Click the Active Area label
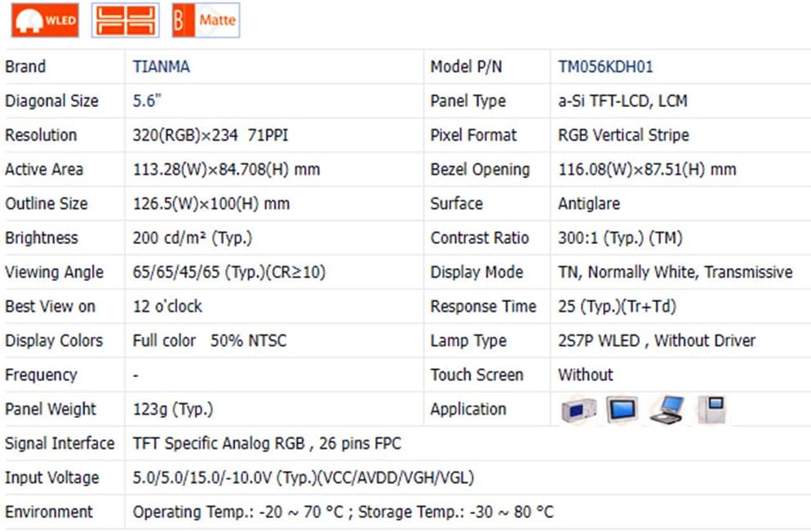Image resolution: width=811 pixels, height=532 pixels. click(44, 169)
